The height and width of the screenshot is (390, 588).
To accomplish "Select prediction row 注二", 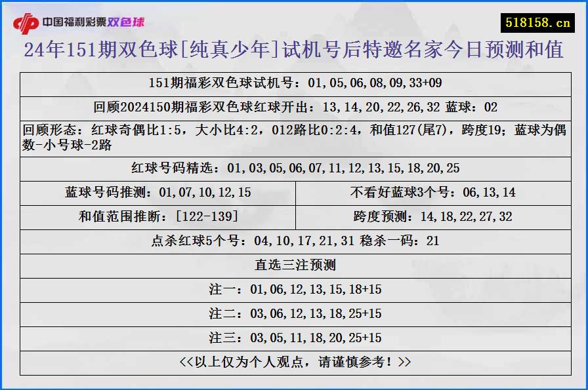I will [294, 314].
